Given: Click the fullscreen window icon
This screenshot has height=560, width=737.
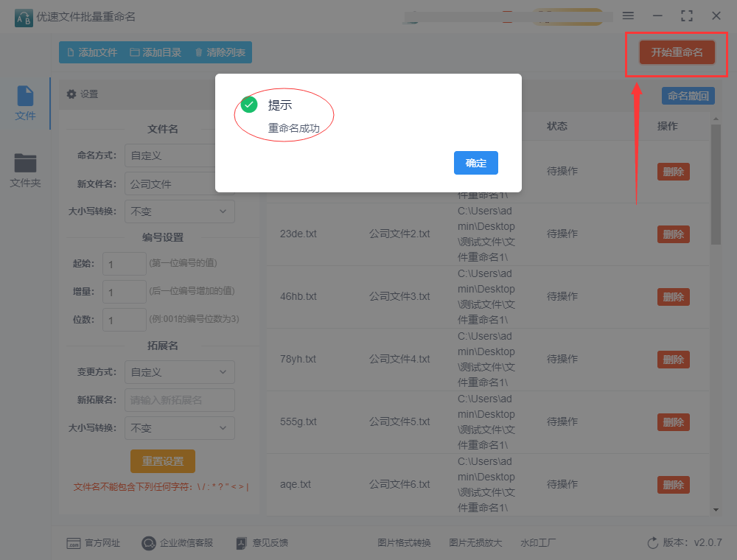Looking at the screenshot, I should pos(687,15).
